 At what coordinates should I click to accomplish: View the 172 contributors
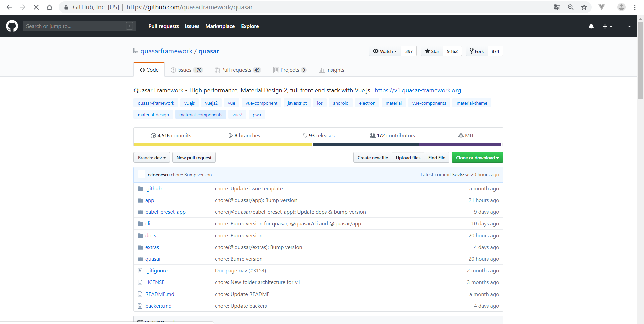(392, 135)
